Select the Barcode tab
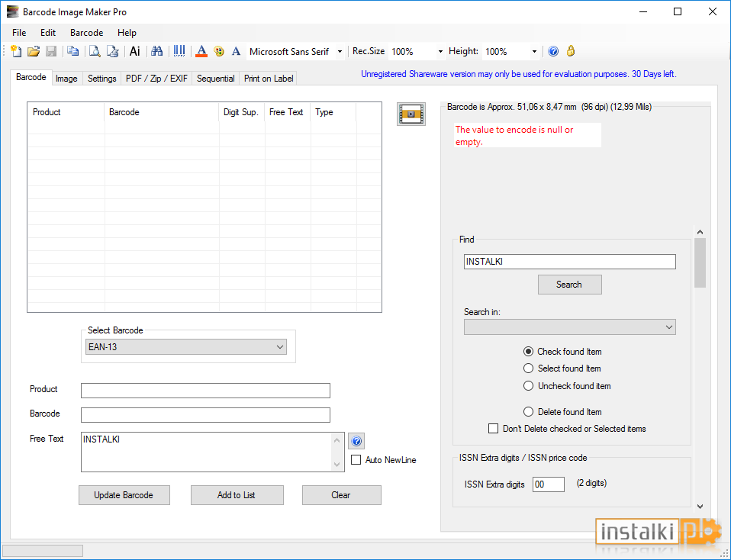Screen dimensions: 731x560 [x=31, y=77]
